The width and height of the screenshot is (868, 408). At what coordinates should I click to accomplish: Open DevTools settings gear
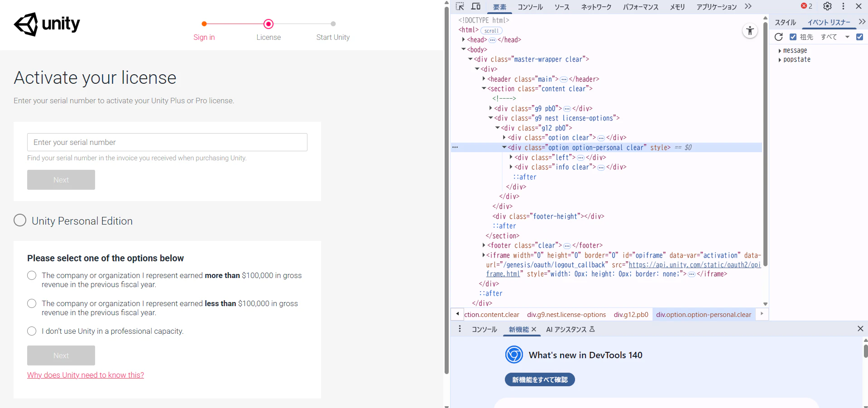827,6
